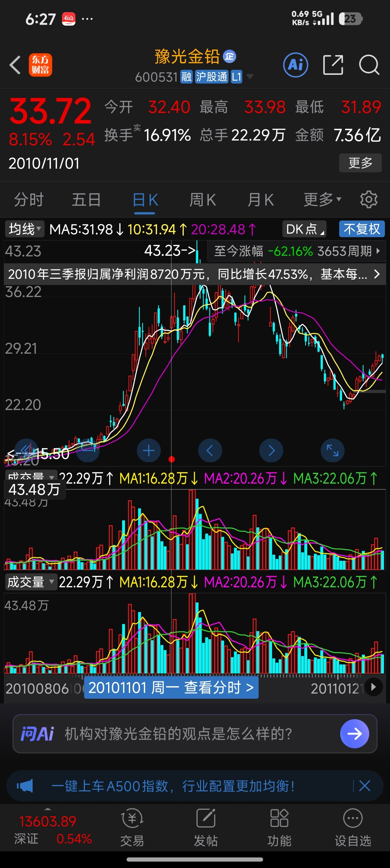Click 更多 button under quote details
390x868 pixels.
pos(360,163)
